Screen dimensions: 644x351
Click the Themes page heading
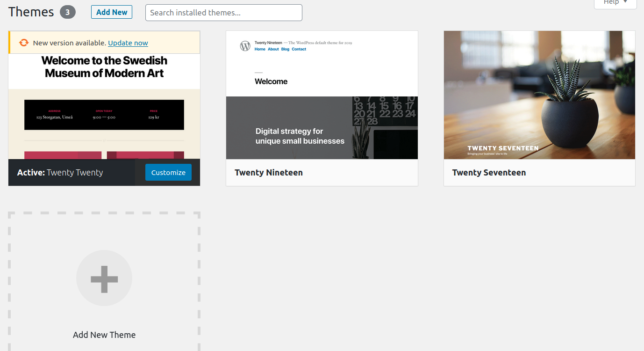[31, 12]
